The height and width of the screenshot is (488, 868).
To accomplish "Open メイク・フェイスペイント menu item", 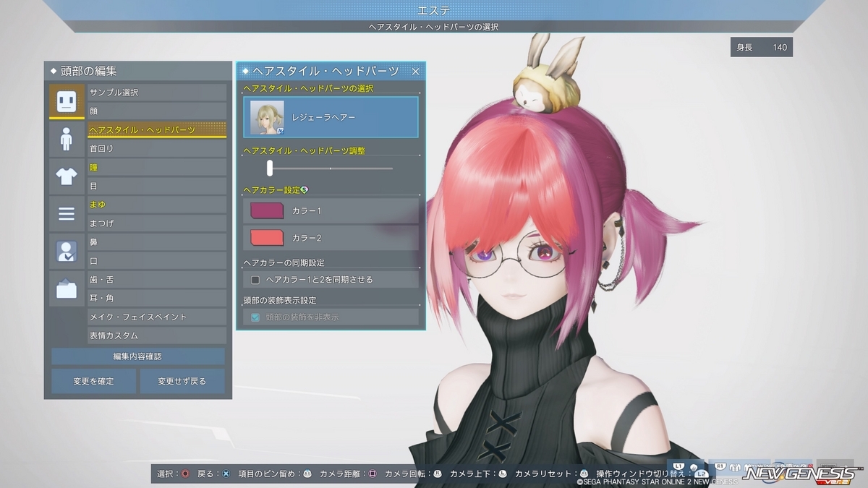I will tap(157, 317).
